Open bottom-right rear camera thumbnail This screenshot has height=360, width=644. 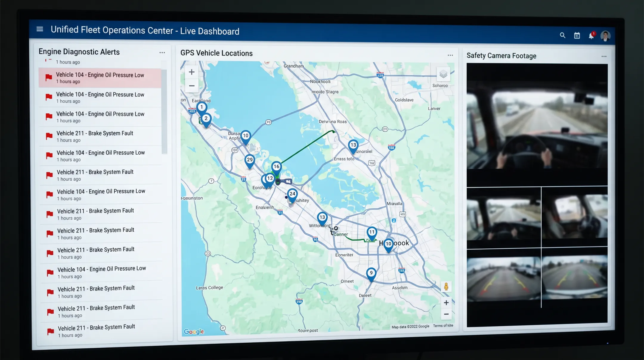575,277
